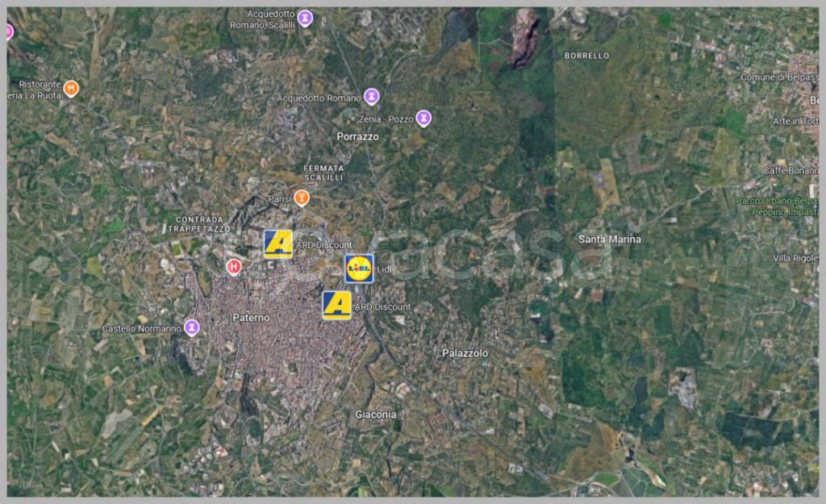826x504 pixels.
Task: Click the hospital H marker
Action: [x=234, y=266]
